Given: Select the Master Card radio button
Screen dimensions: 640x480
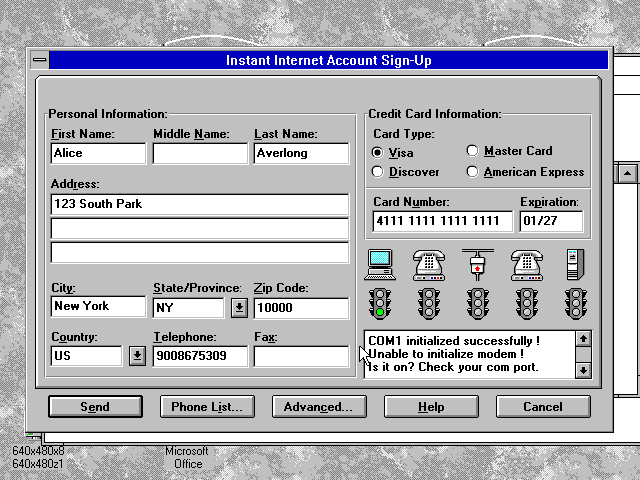Looking at the screenshot, I should click(x=472, y=151).
